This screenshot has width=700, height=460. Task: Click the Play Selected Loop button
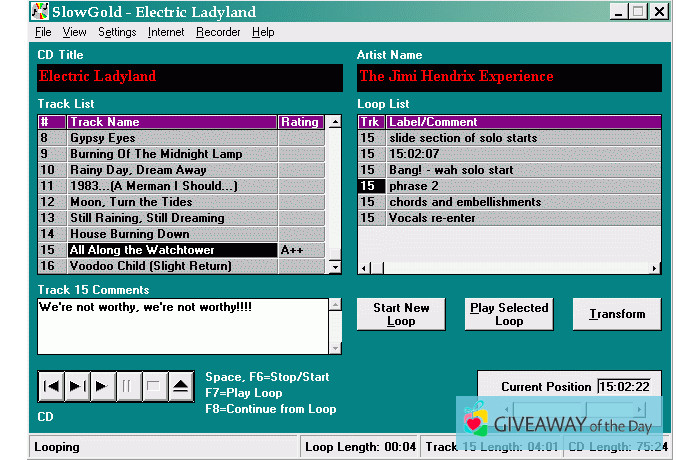pyautogui.click(x=509, y=314)
